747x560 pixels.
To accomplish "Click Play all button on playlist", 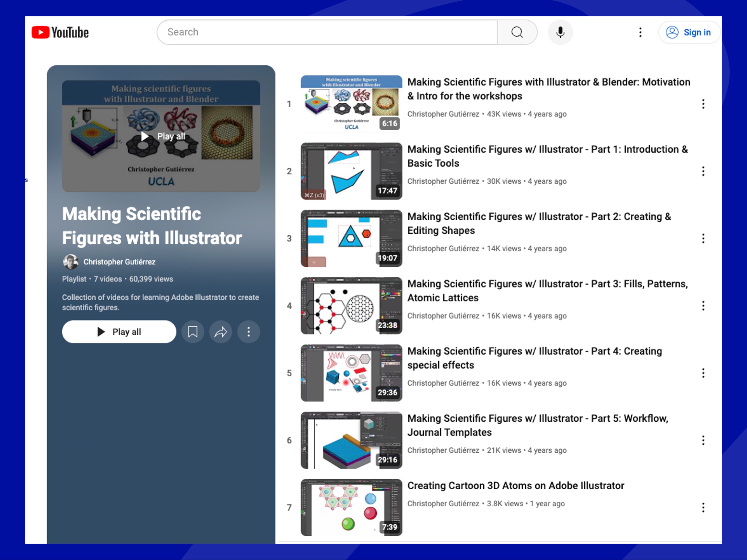I will pyautogui.click(x=119, y=332).
